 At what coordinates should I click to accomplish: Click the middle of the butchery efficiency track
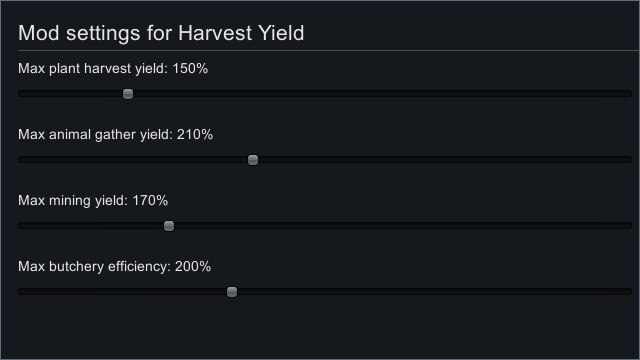coord(325,292)
